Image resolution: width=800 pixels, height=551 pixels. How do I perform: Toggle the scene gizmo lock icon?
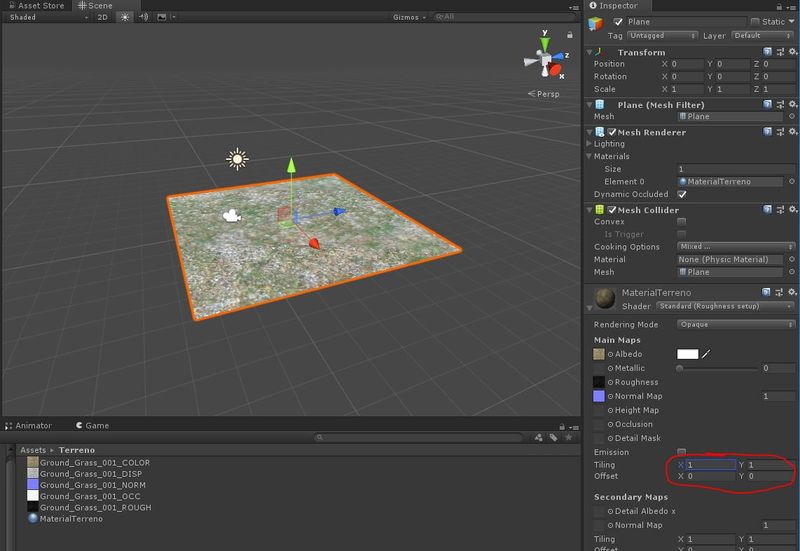coord(569,35)
